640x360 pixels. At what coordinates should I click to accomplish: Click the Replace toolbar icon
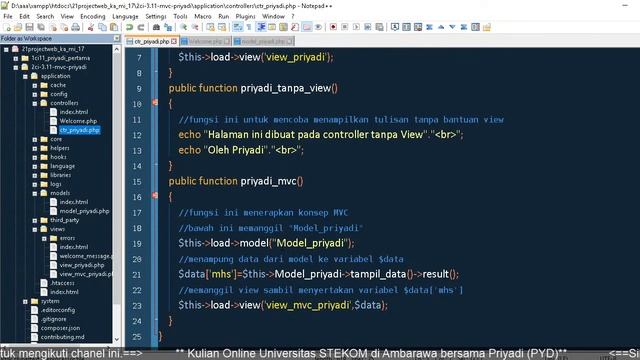point(168,27)
